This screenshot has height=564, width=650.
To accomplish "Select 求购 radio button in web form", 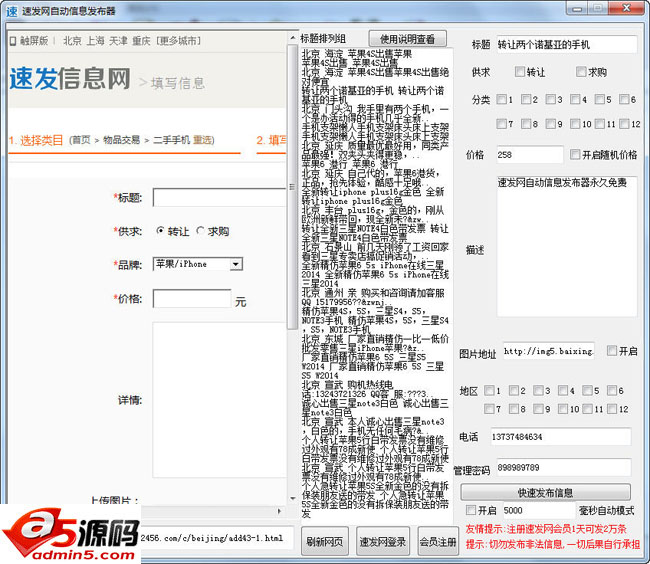I will click(200, 230).
